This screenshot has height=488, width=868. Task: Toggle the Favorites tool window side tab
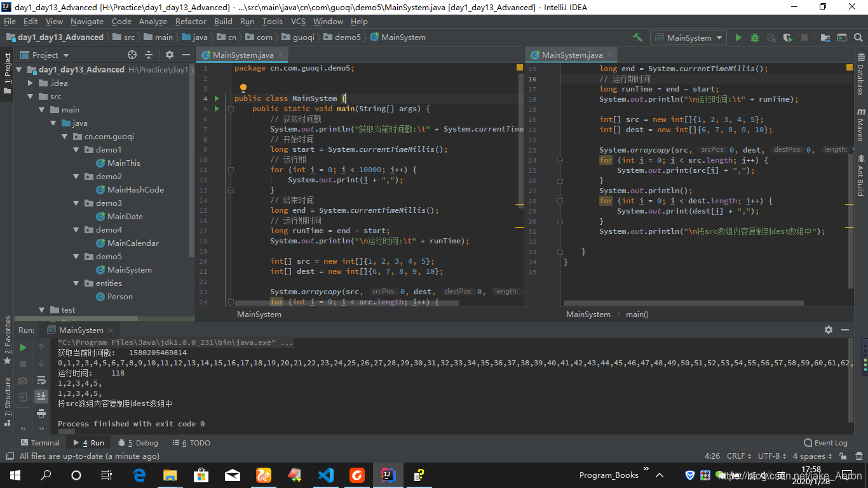7,340
